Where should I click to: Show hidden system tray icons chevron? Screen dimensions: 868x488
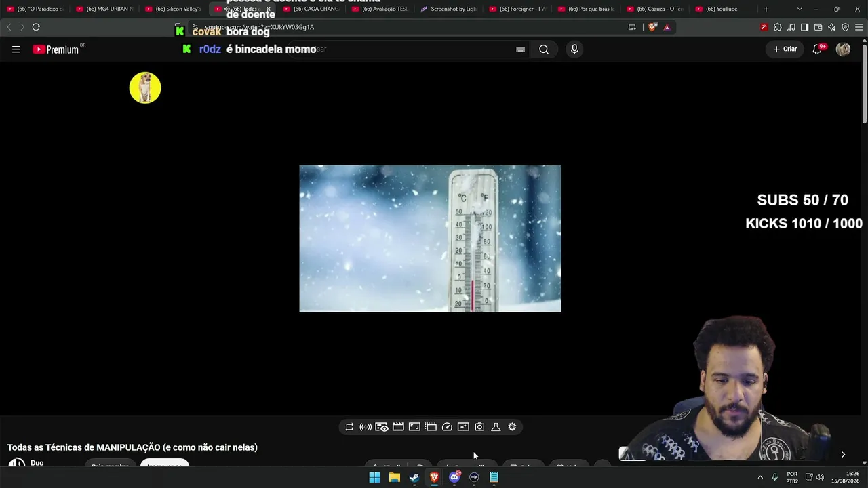[760, 477]
